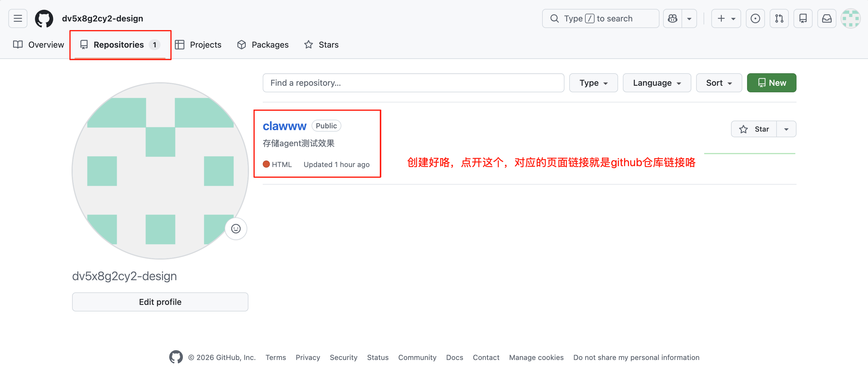Expand the Star lists dropdown arrow
The height and width of the screenshot is (371, 868).
coord(786,129)
